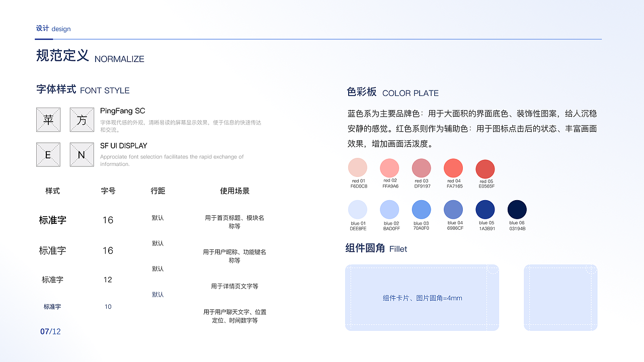Image resolution: width=644 pixels, height=362 pixels.
Task: Click the 用于首页标题、模块名称等 usage text
Action: [x=234, y=222]
